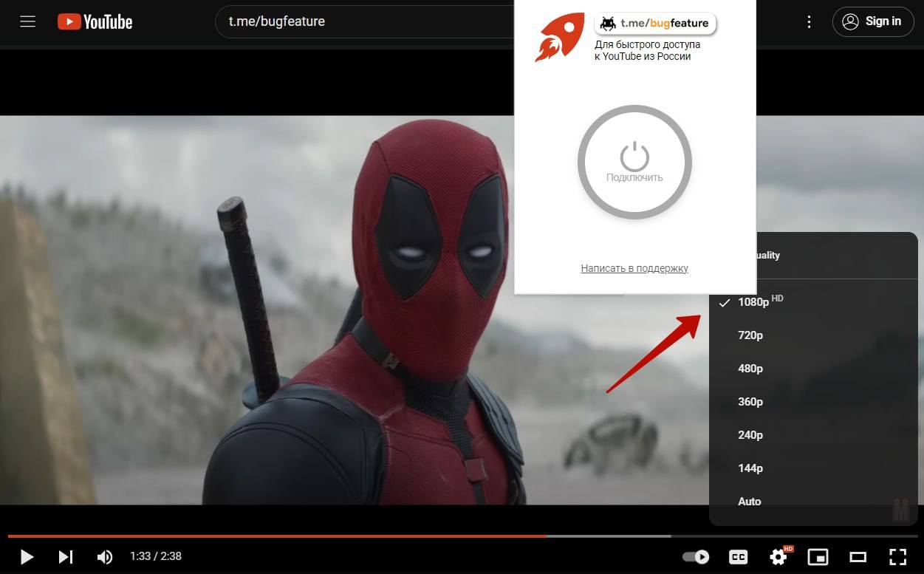Screen dimensions: 924x574
Task: Enter full screen mode
Action: click(x=897, y=556)
